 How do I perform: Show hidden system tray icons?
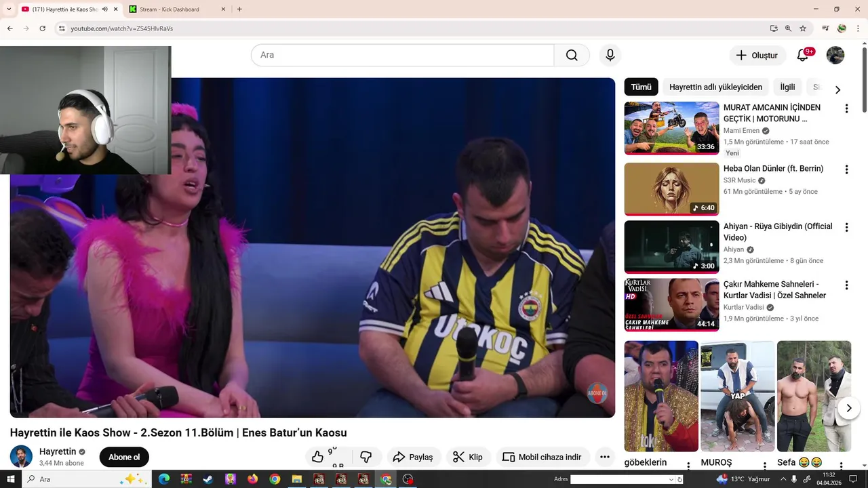pyautogui.click(x=783, y=479)
